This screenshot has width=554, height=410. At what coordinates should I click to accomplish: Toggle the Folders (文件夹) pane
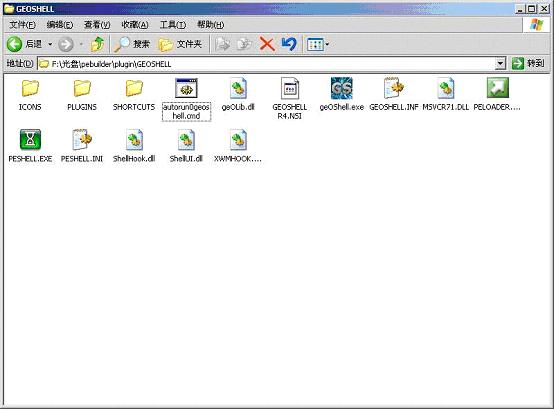(x=180, y=44)
